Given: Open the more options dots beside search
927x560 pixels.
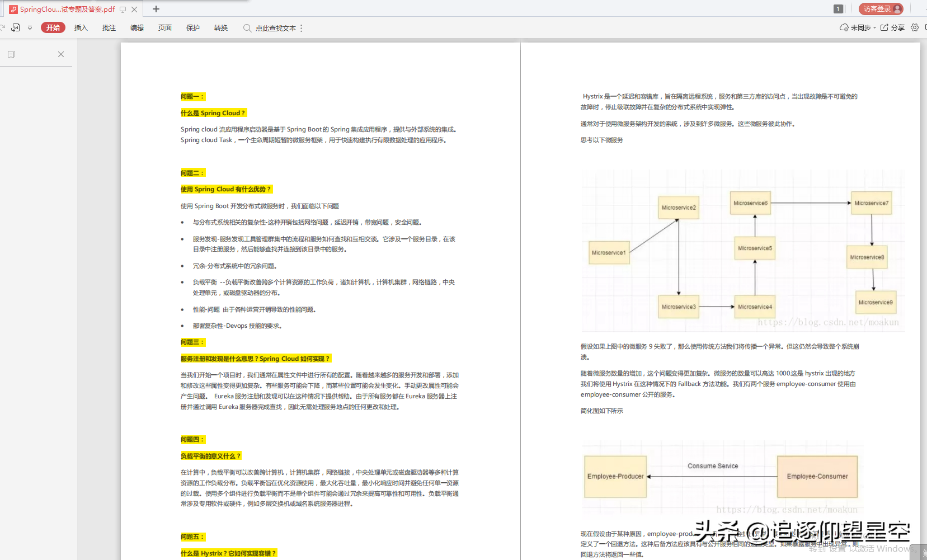Looking at the screenshot, I should tap(301, 28).
